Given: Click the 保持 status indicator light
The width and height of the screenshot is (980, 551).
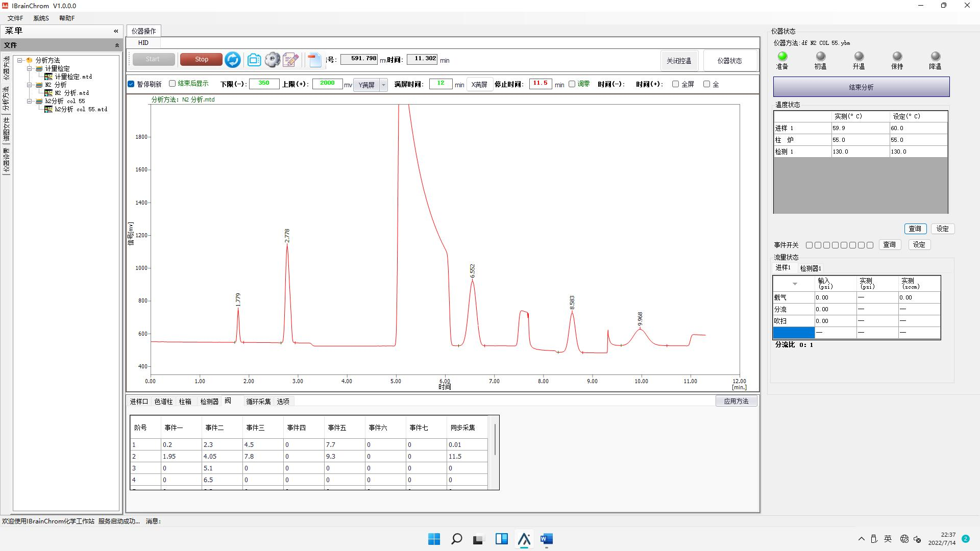Looking at the screenshot, I should 897,56.
